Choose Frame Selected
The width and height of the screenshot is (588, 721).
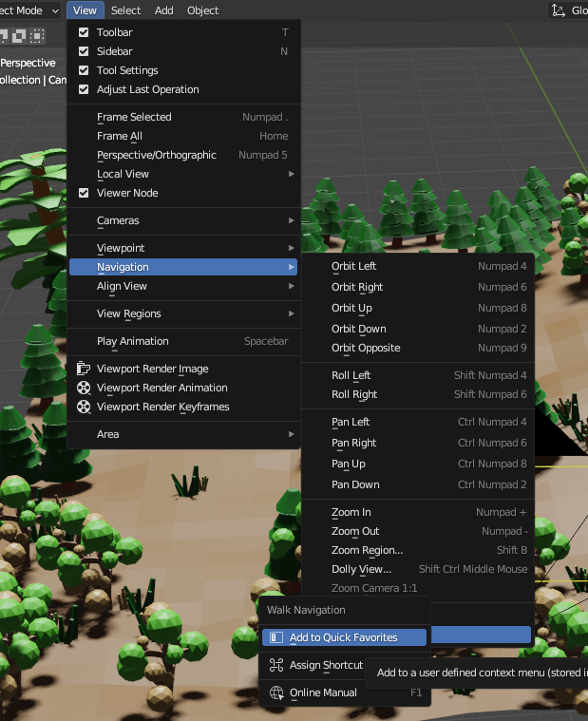click(183, 117)
